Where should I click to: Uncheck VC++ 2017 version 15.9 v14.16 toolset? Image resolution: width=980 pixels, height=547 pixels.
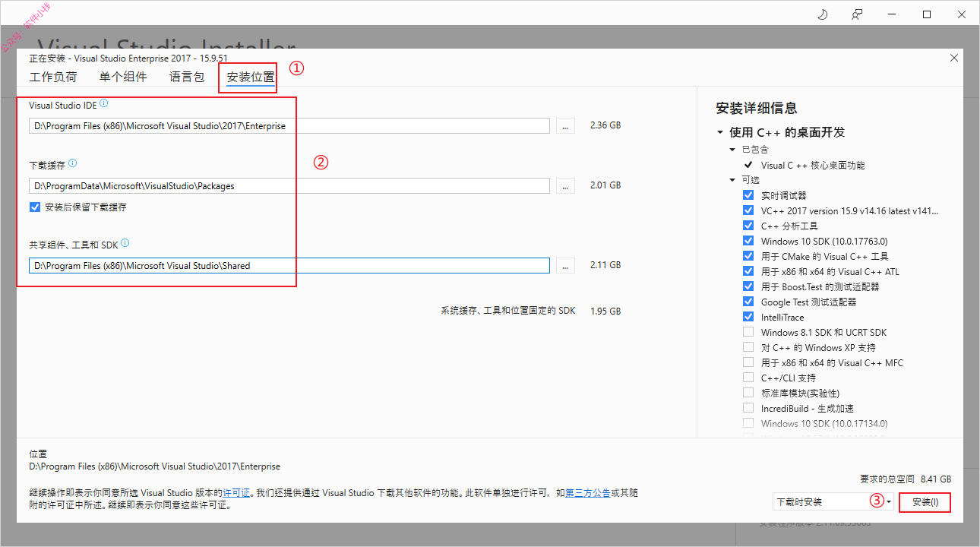pos(748,210)
